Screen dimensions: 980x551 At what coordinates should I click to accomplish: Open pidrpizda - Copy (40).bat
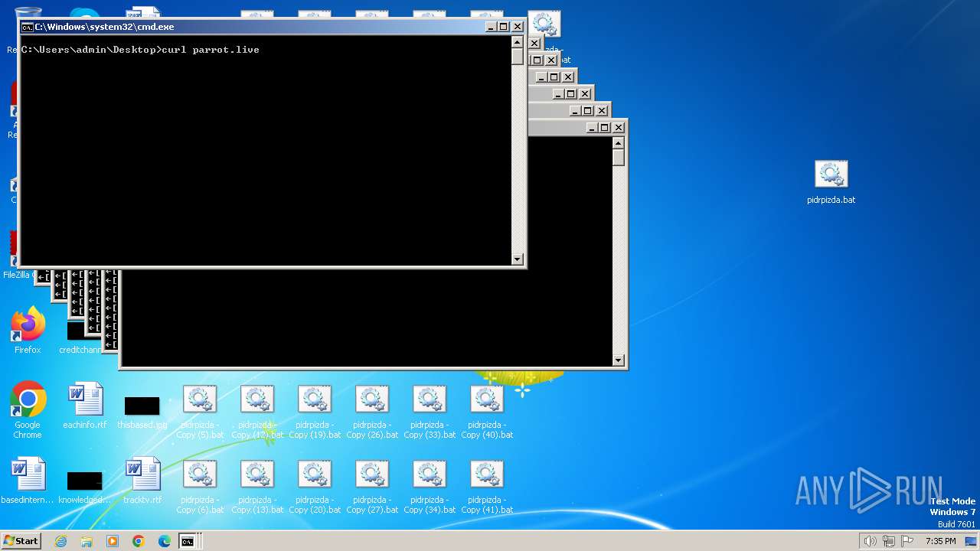[x=487, y=412]
